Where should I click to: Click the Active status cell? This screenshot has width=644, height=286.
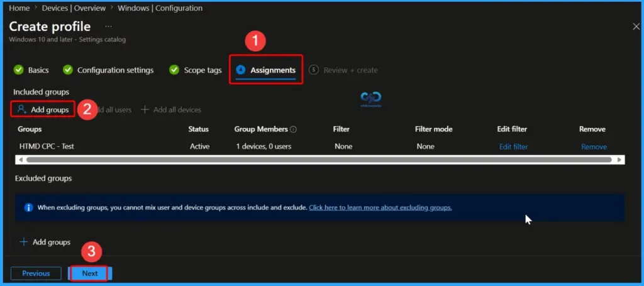point(199,147)
